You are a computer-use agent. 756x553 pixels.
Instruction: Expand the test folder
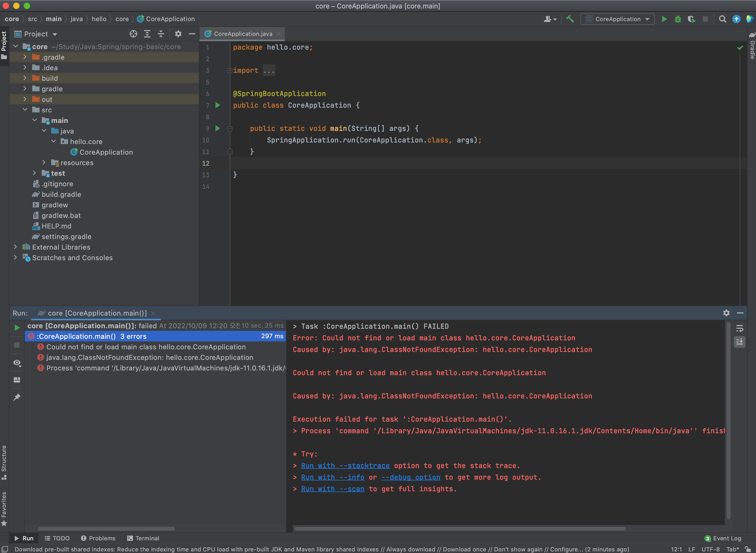(x=35, y=173)
